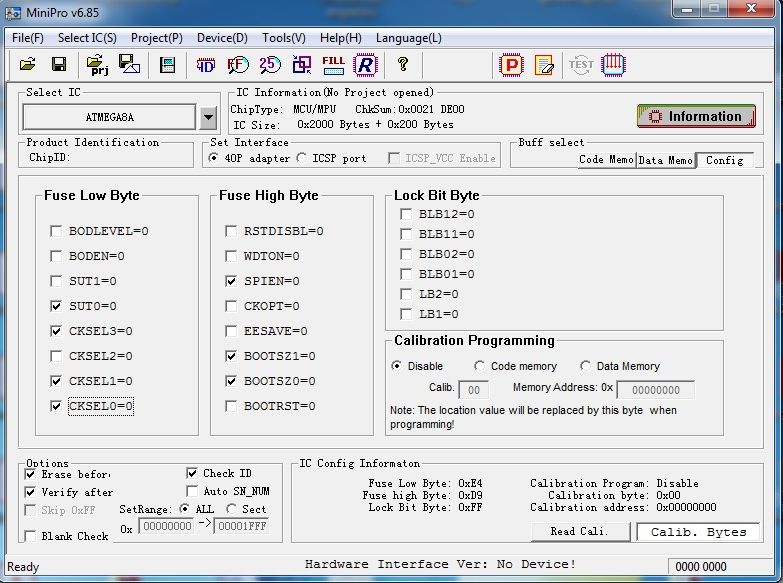The height and width of the screenshot is (583, 783).
Task: Click the Read Cali. button
Action: pos(580,532)
